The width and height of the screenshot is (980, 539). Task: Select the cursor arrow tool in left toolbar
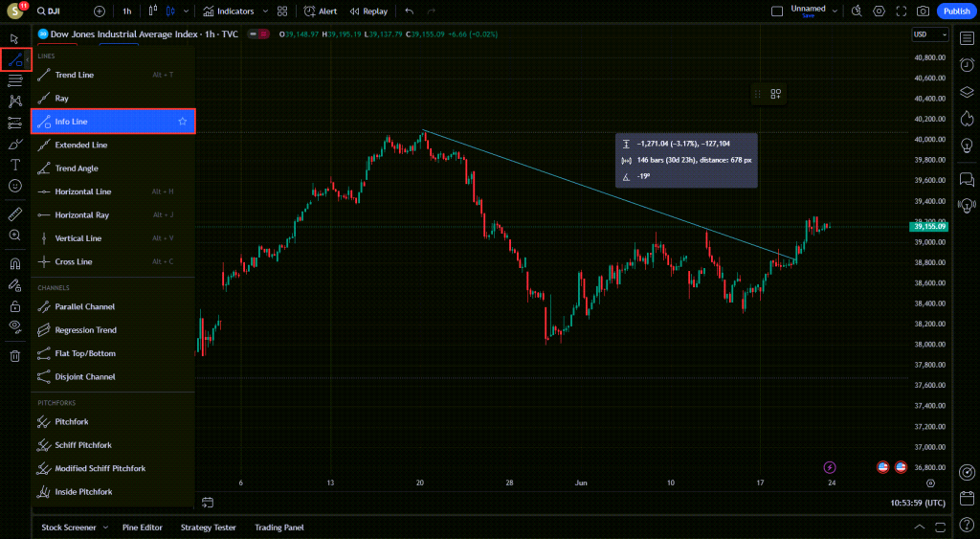pyautogui.click(x=14, y=38)
